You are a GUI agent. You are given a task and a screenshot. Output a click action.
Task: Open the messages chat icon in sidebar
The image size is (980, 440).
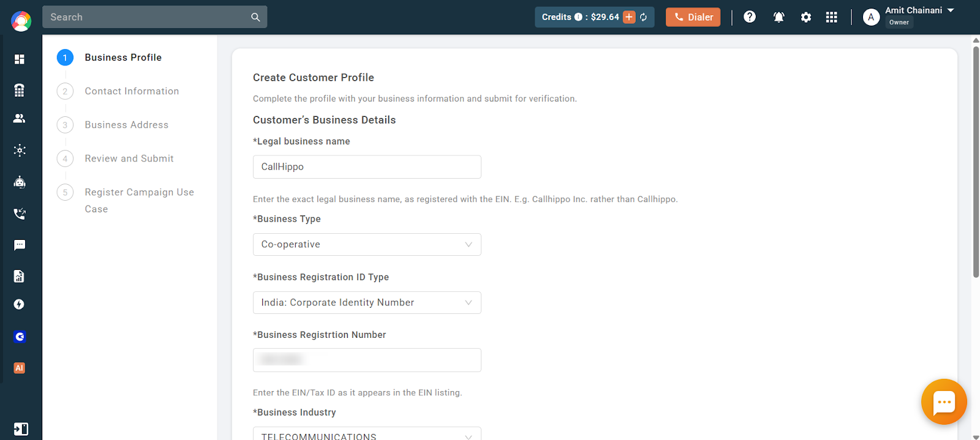[20, 245]
